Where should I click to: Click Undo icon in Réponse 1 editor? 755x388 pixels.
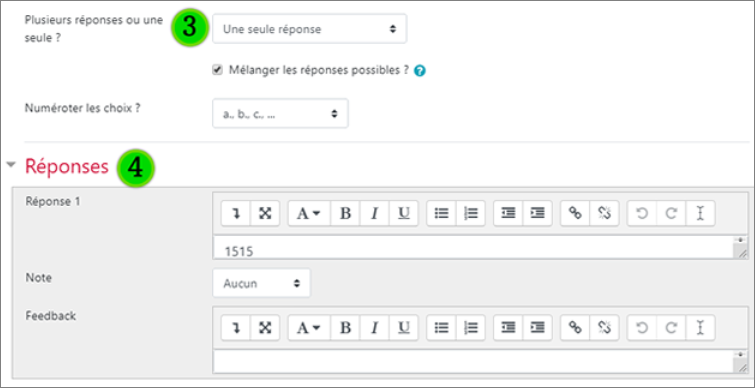(641, 213)
